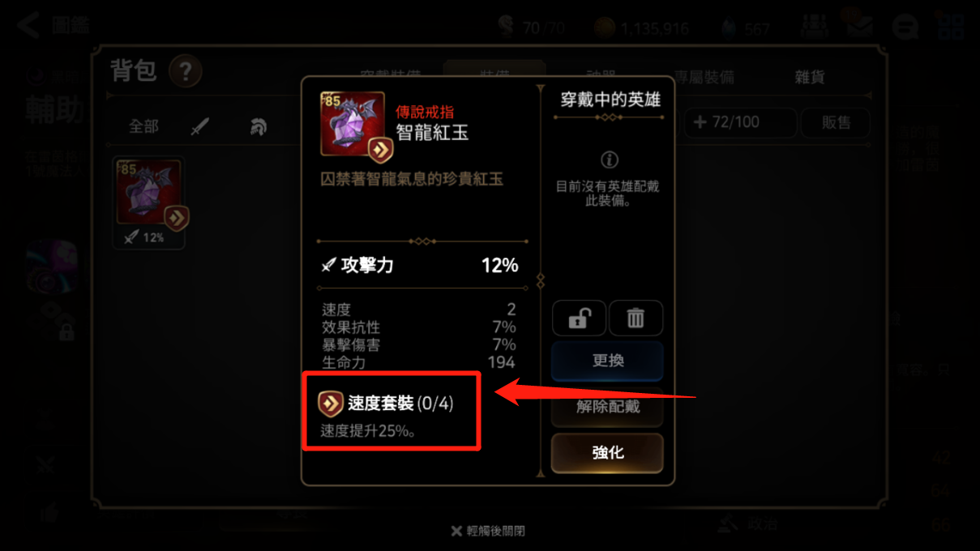This screenshot has height=551, width=980.
Task: Click the back arrow next to 圖鑑
Action: [28, 24]
